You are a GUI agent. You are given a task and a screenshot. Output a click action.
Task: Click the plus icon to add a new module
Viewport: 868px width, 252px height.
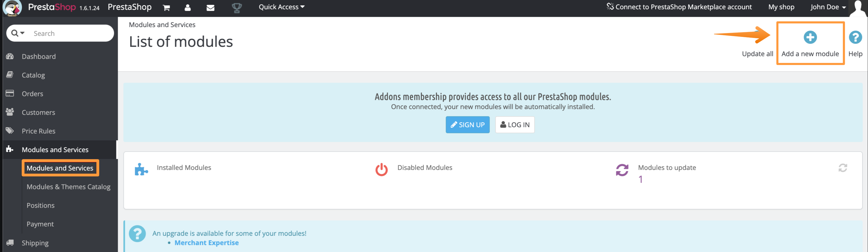point(810,37)
